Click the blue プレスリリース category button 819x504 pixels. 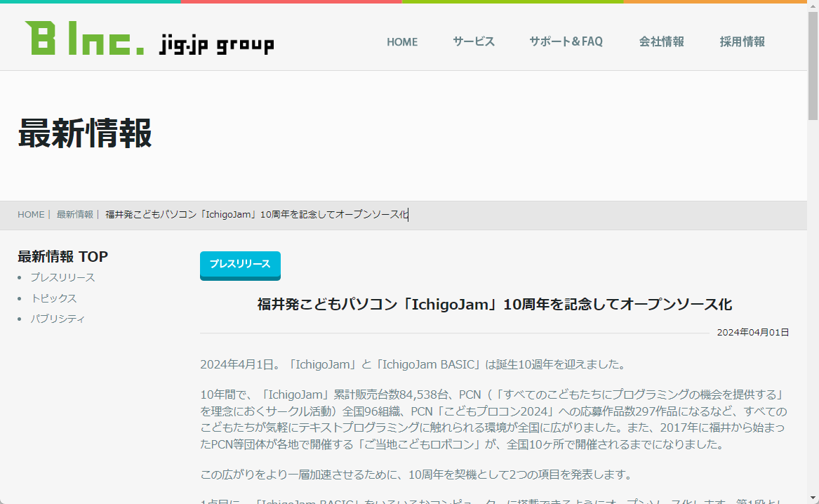coord(240,265)
